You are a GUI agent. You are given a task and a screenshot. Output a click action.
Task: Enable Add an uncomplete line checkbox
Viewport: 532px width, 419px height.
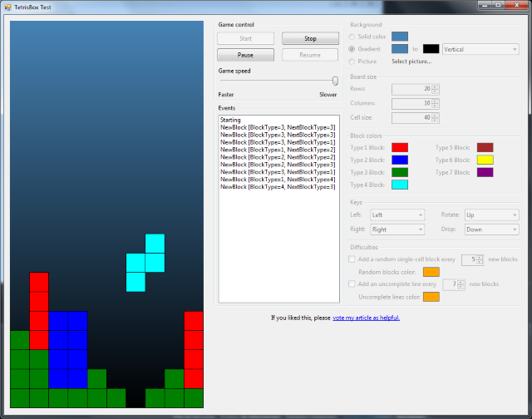pos(352,284)
